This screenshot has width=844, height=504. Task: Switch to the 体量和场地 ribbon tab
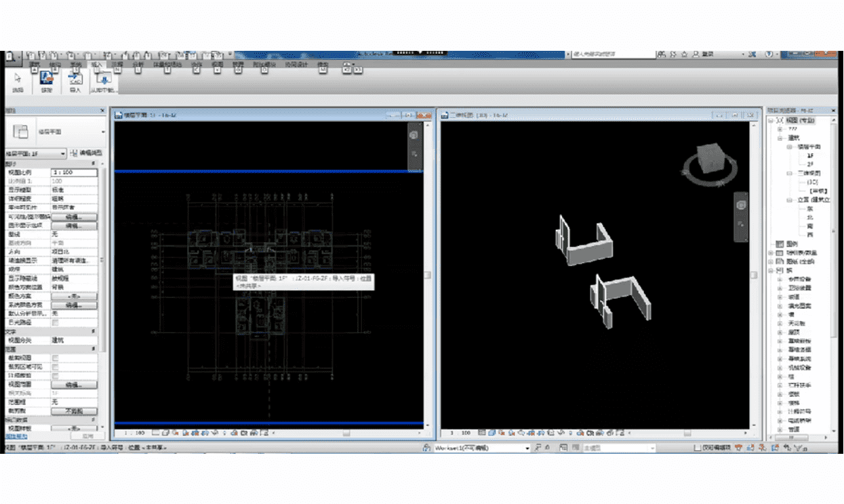tap(168, 64)
